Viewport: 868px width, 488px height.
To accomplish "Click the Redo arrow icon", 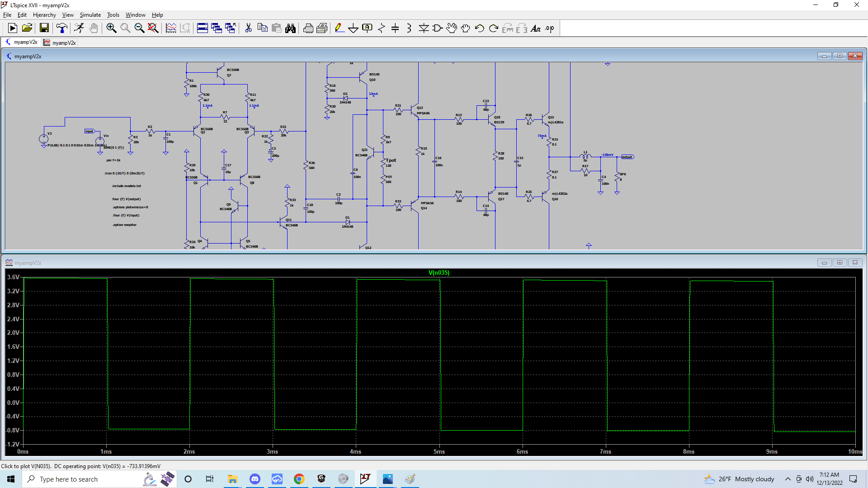I will pyautogui.click(x=494, y=28).
